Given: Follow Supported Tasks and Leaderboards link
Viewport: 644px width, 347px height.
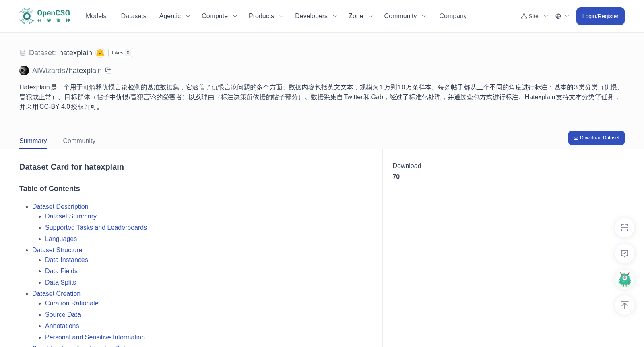Looking at the screenshot, I should [96, 227].
